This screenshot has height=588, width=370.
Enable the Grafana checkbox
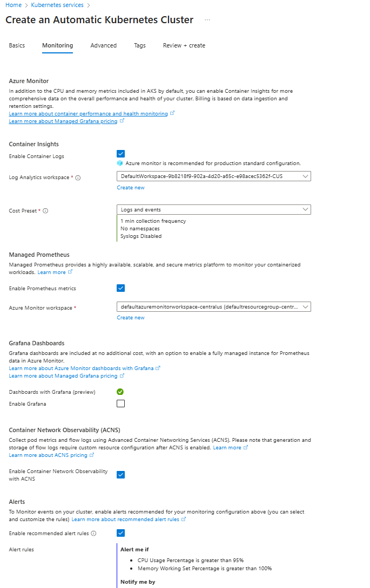[x=120, y=404]
